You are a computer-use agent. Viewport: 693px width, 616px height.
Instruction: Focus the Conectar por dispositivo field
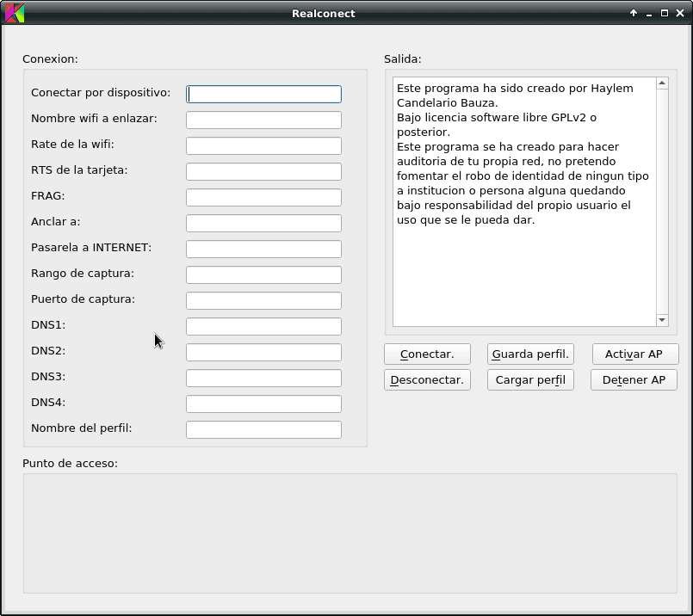point(263,94)
